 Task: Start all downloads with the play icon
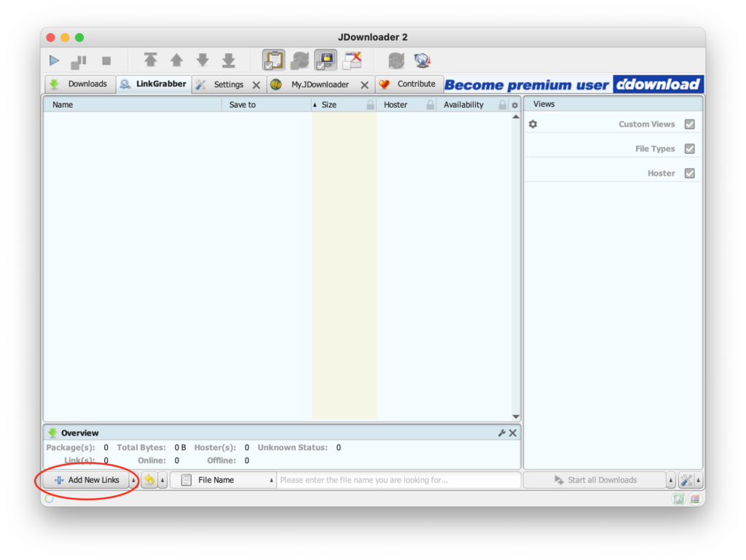coord(54,60)
